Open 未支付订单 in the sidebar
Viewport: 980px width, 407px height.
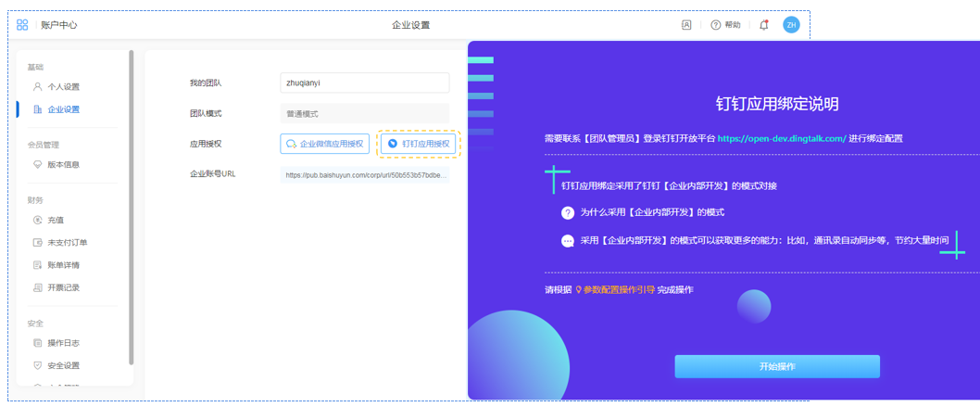click(x=67, y=243)
